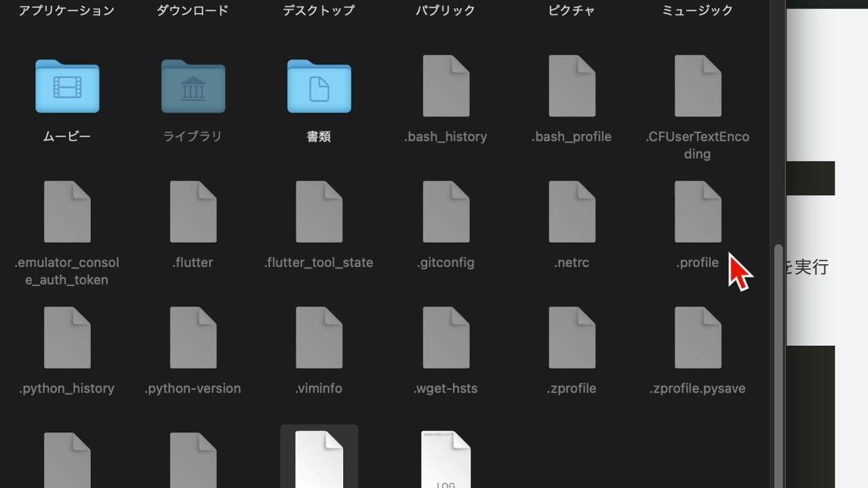Select the LOG file thumbnail
Screen dimensions: 868x488
[x=446, y=461]
